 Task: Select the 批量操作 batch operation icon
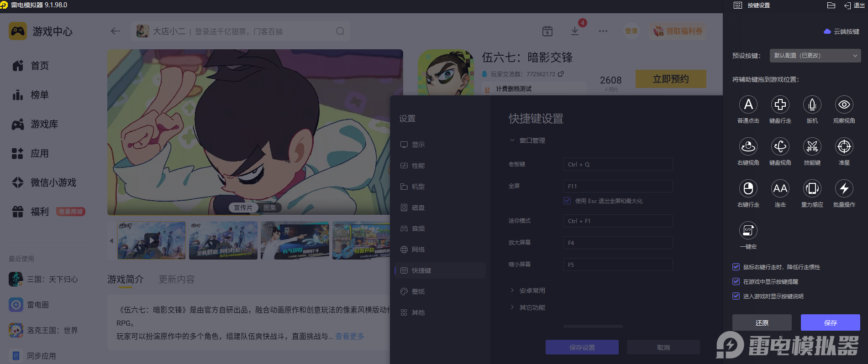click(844, 188)
